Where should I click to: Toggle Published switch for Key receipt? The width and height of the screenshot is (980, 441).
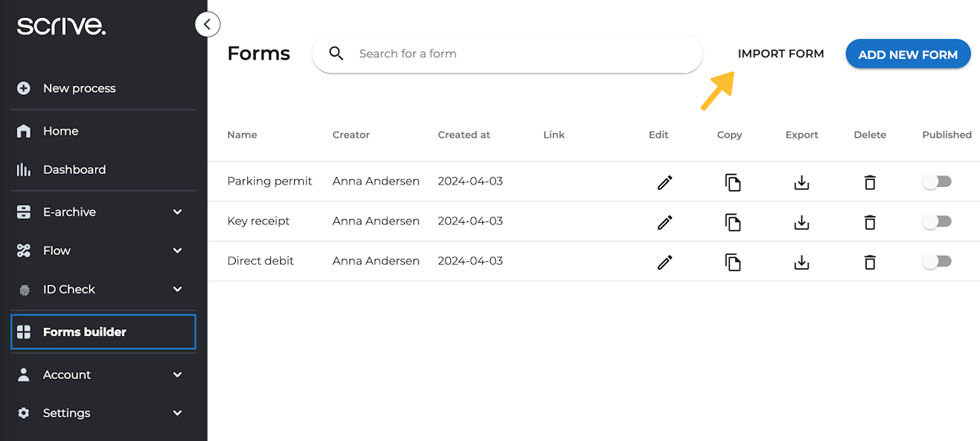937,221
